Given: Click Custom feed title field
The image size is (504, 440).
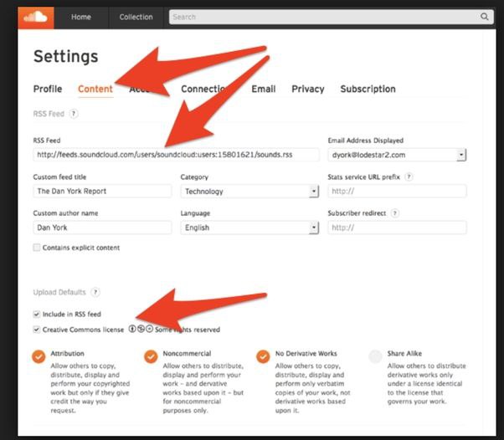Looking at the screenshot, I should [x=102, y=191].
